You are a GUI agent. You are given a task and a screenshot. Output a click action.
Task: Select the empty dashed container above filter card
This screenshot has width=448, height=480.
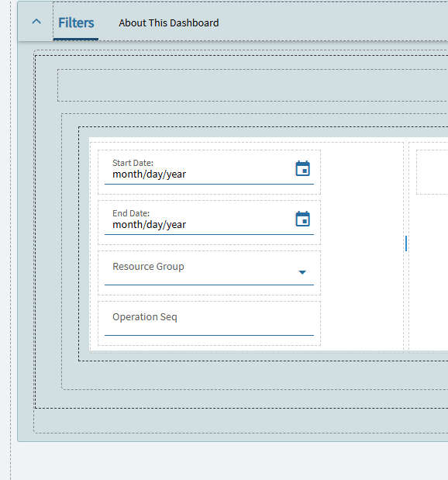pos(253,85)
